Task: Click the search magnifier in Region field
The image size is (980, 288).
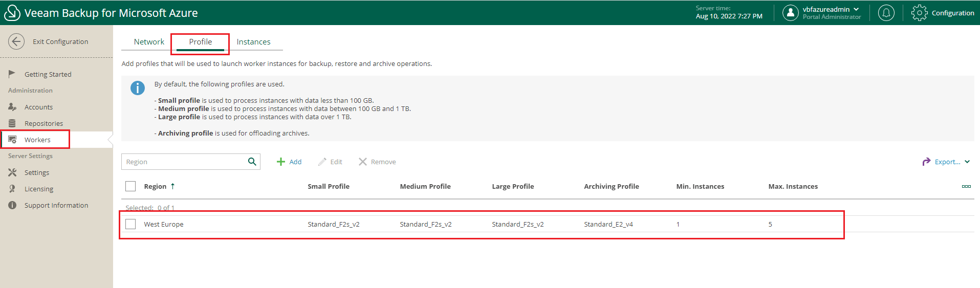Action: click(x=252, y=162)
